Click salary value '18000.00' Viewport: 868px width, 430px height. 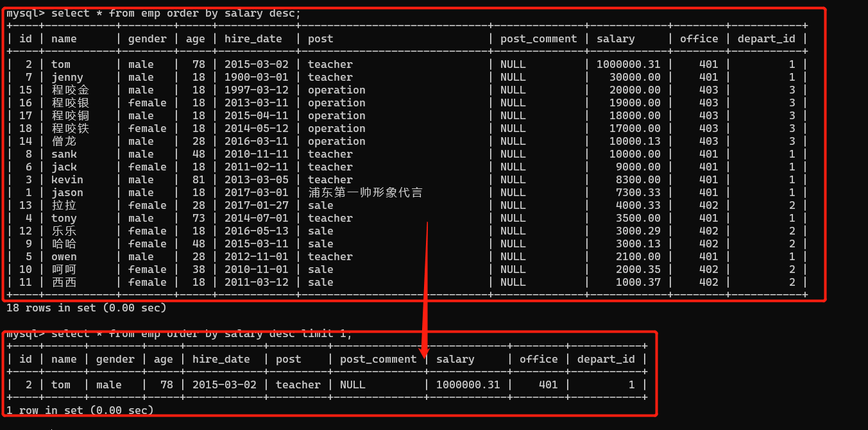635,115
